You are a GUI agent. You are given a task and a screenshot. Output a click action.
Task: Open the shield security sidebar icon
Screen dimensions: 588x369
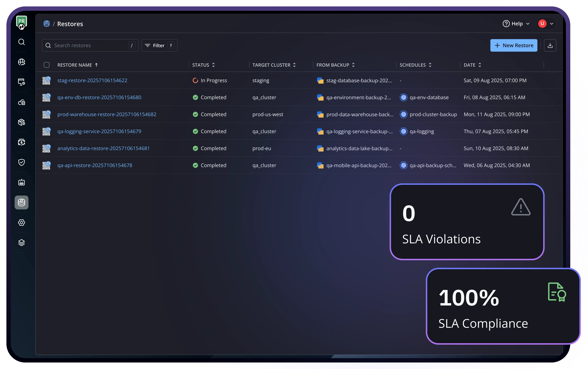(22, 162)
